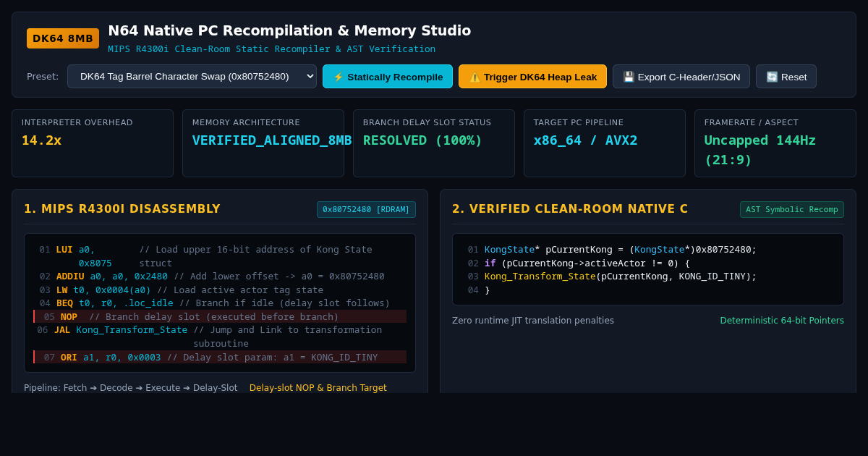The image size is (868, 456).
Task: Click Deterministic 64-bit Pointers label
Action: tap(782, 321)
